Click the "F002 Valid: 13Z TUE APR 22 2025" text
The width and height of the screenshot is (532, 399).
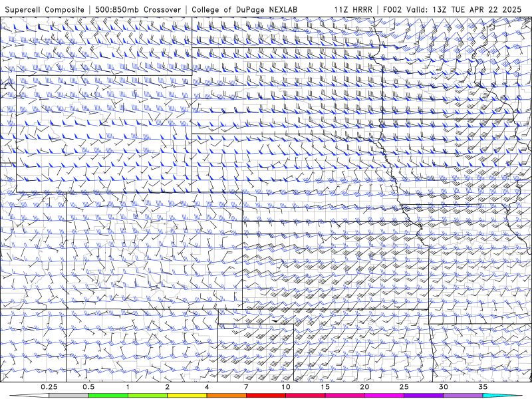pos(452,9)
